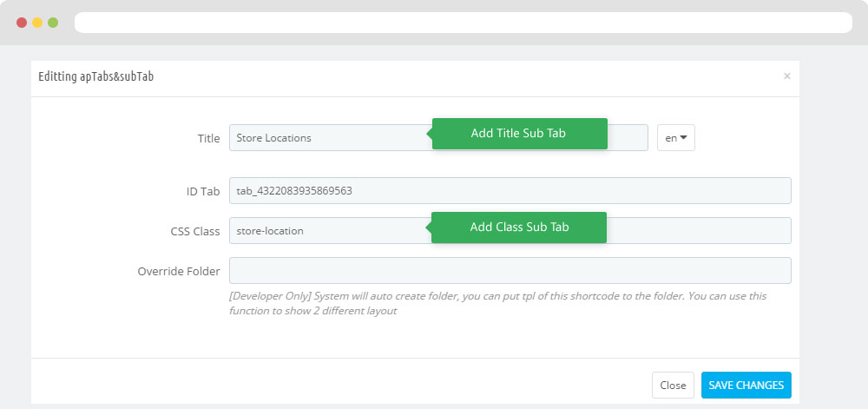The height and width of the screenshot is (409, 868).
Task: Click the Title field label
Action: 208,138
